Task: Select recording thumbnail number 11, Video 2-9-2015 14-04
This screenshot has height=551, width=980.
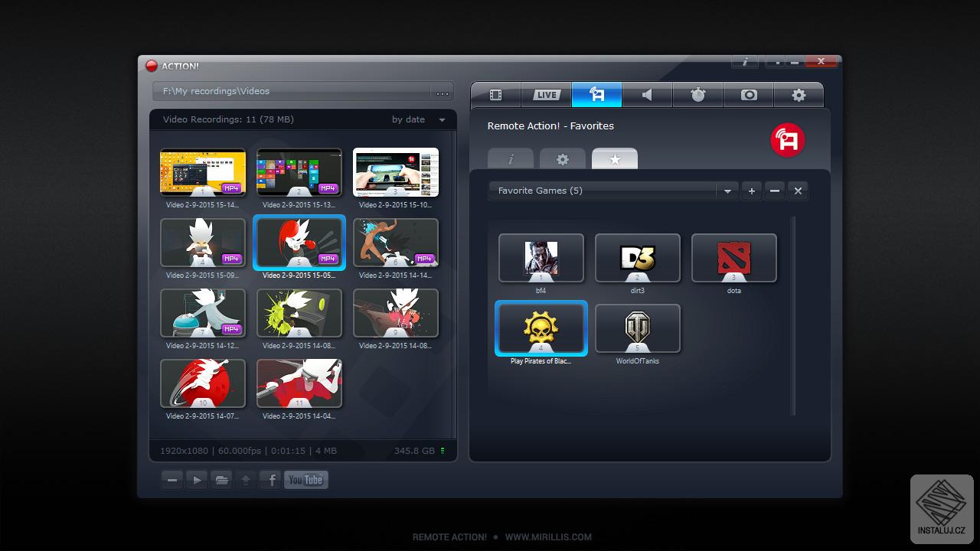Action: pos(299,383)
